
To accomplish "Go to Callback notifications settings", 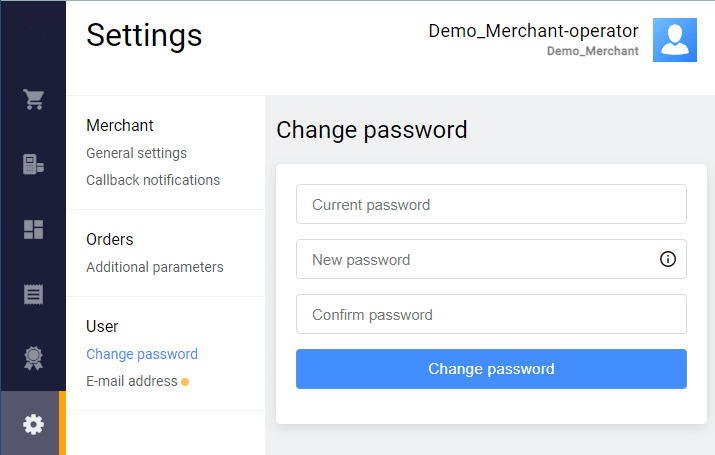I will [x=153, y=180].
